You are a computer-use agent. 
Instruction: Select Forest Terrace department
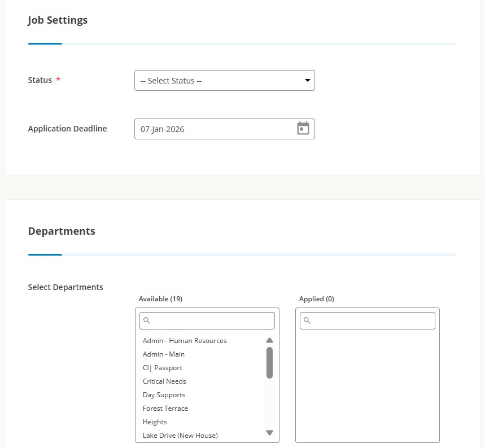pos(165,409)
